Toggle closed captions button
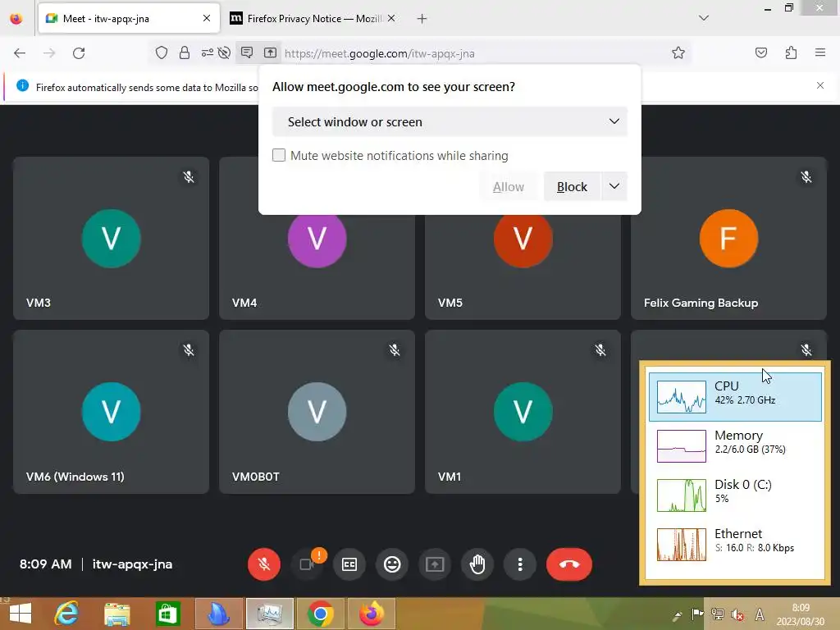Screen dimensions: 840x630 coord(349,564)
